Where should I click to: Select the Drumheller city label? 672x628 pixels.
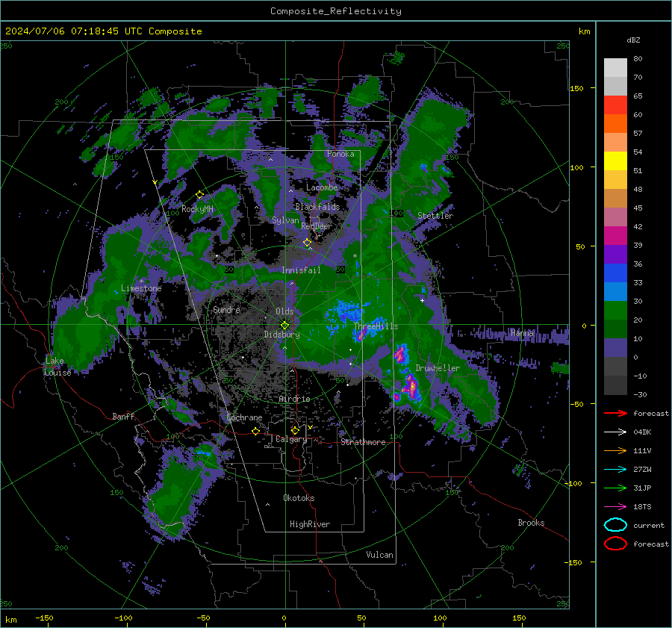[438, 368]
